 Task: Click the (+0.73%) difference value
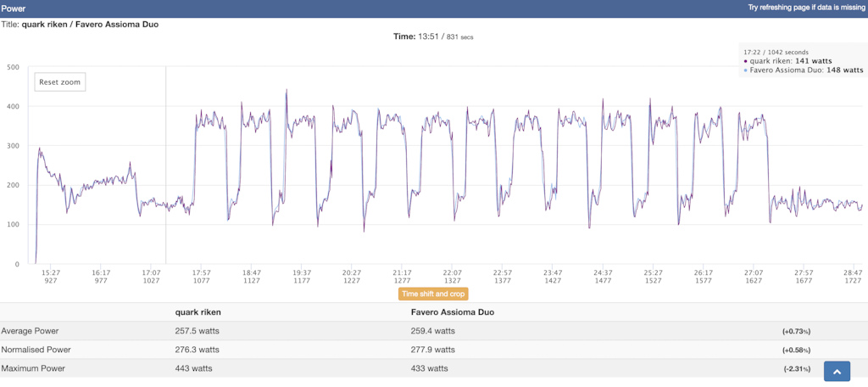(797, 332)
